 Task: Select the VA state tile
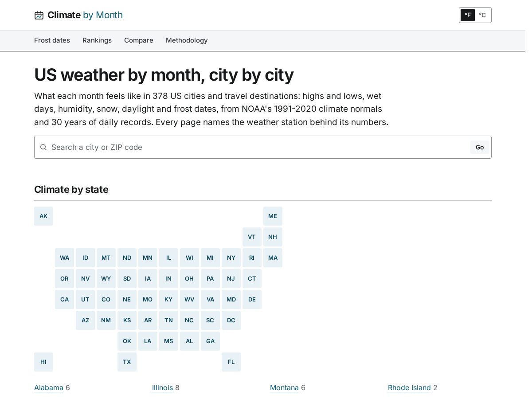(210, 300)
